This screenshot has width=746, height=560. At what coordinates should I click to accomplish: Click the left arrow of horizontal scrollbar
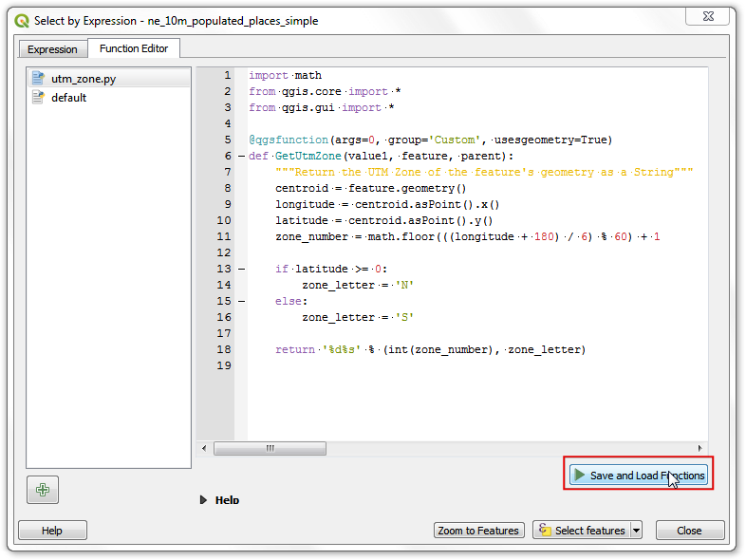(x=204, y=448)
